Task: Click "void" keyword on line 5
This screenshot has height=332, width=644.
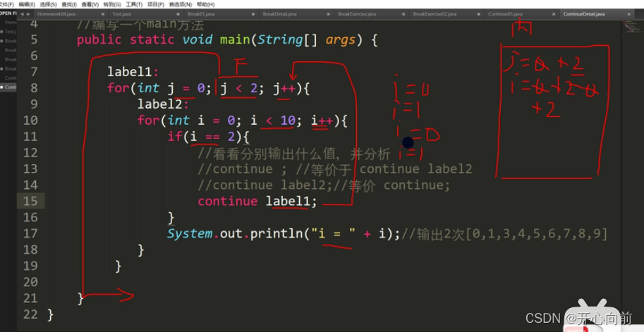Action: coord(197,39)
